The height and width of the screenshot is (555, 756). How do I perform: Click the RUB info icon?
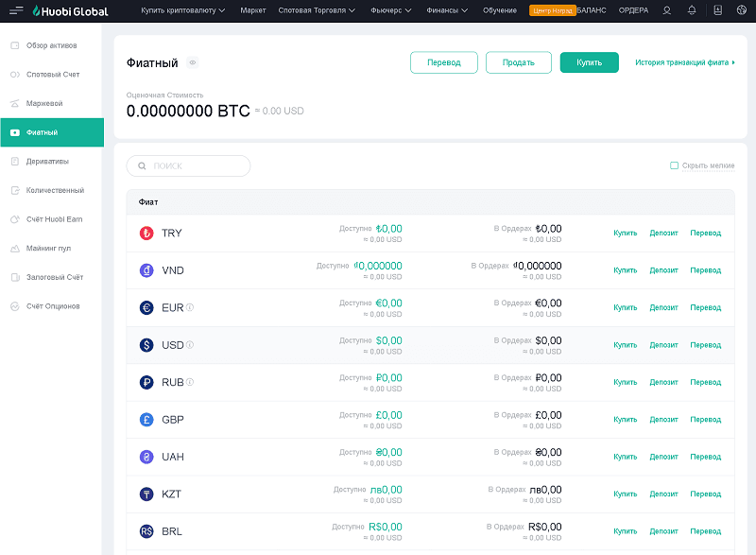(190, 382)
